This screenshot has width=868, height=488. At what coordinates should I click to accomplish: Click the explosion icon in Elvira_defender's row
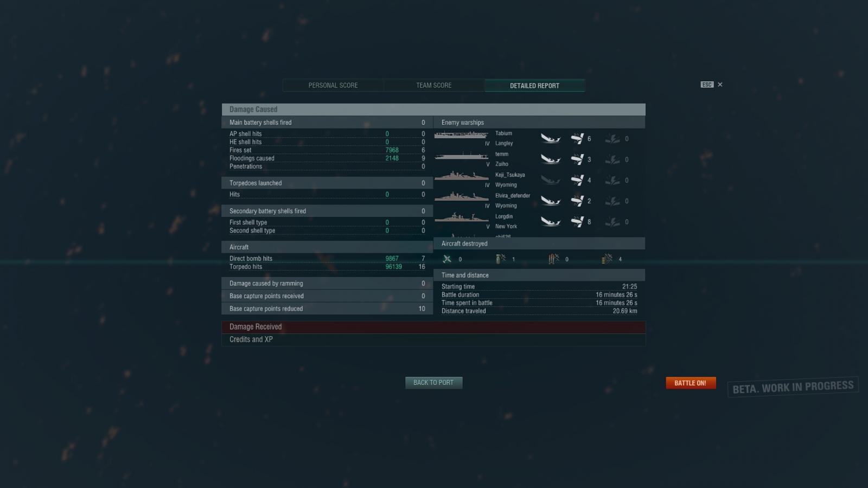click(612, 201)
